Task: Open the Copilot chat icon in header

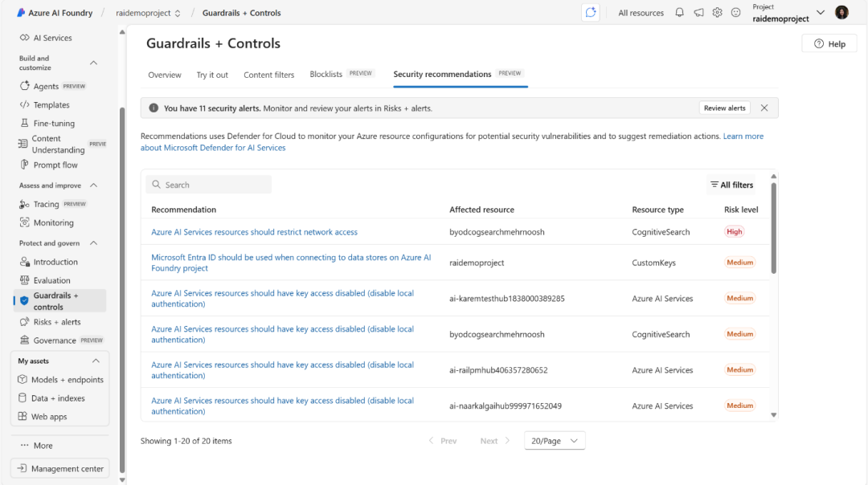Action: tap(591, 12)
